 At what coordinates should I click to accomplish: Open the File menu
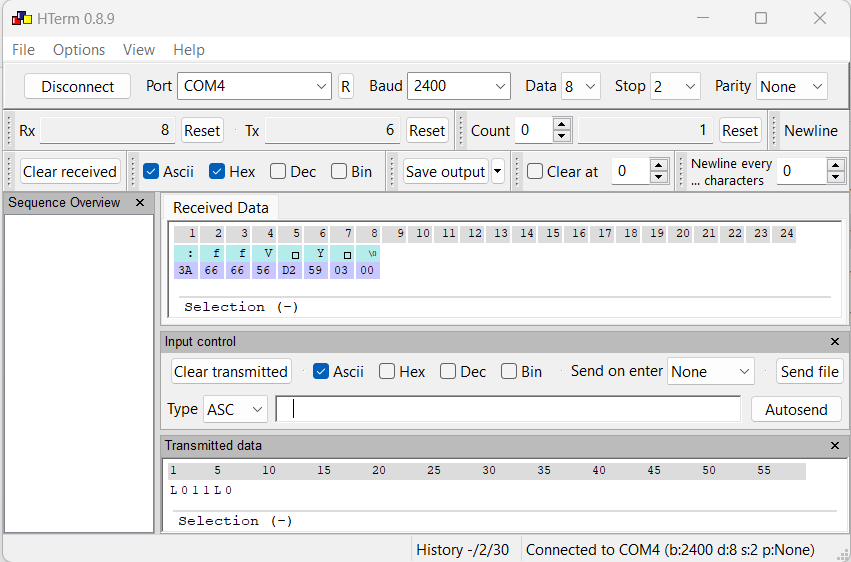(23, 50)
